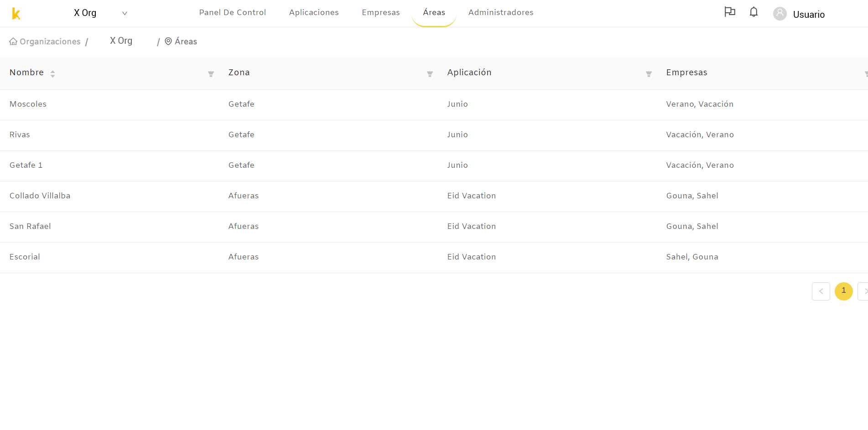Viewport: 868px width, 430px height.
Task: Click Junio application in Moscoles row
Action: (x=457, y=104)
